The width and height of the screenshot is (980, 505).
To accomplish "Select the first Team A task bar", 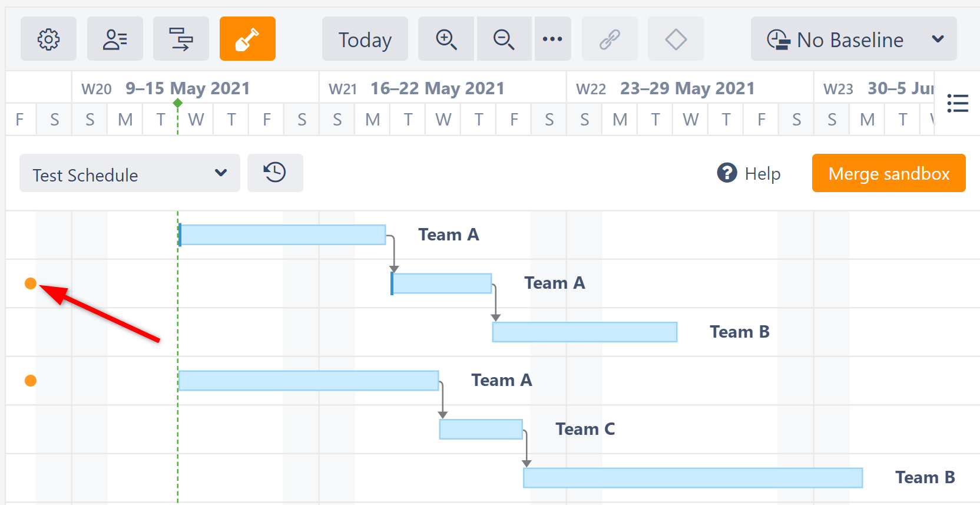I will click(x=283, y=235).
